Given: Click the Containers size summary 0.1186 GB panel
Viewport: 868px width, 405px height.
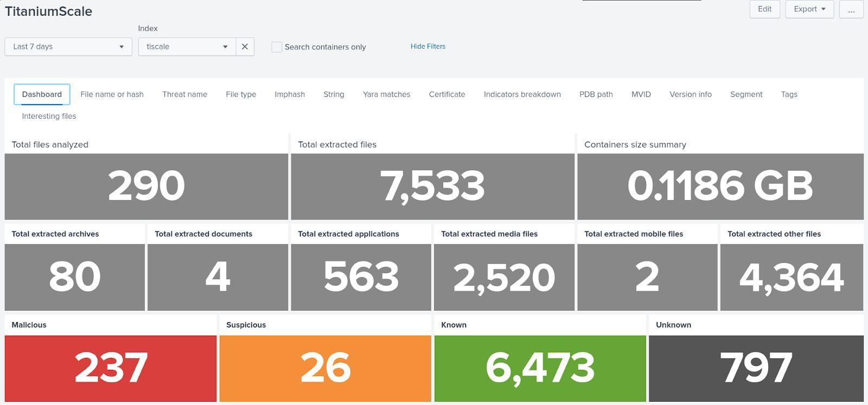Looking at the screenshot, I should 720,186.
